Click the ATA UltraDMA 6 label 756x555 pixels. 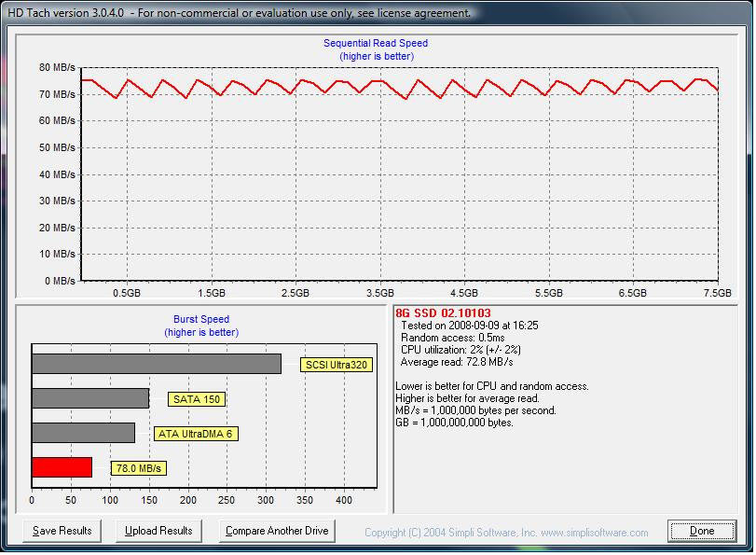(x=195, y=434)
